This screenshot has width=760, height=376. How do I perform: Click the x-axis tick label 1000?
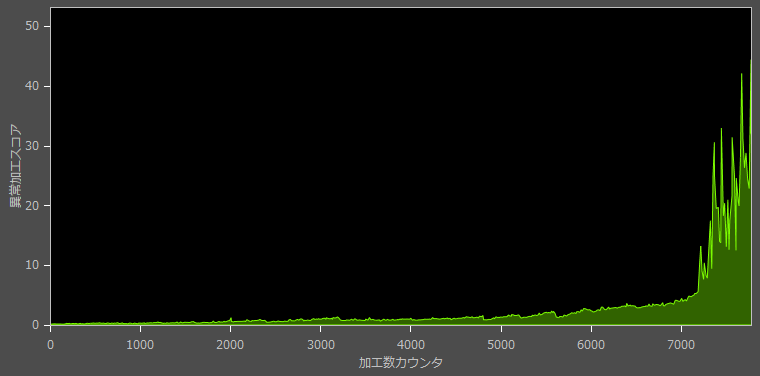[x=140, y=345]
